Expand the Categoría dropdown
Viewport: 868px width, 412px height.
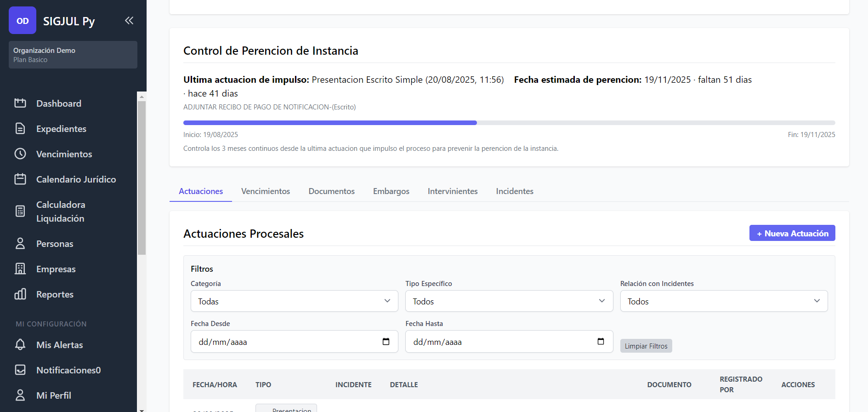(x=294, y=301)
